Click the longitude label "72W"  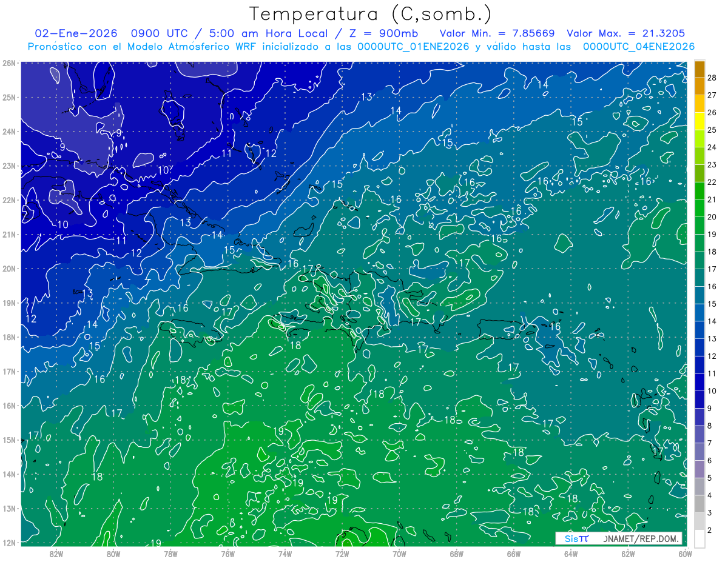pos(342,553)
